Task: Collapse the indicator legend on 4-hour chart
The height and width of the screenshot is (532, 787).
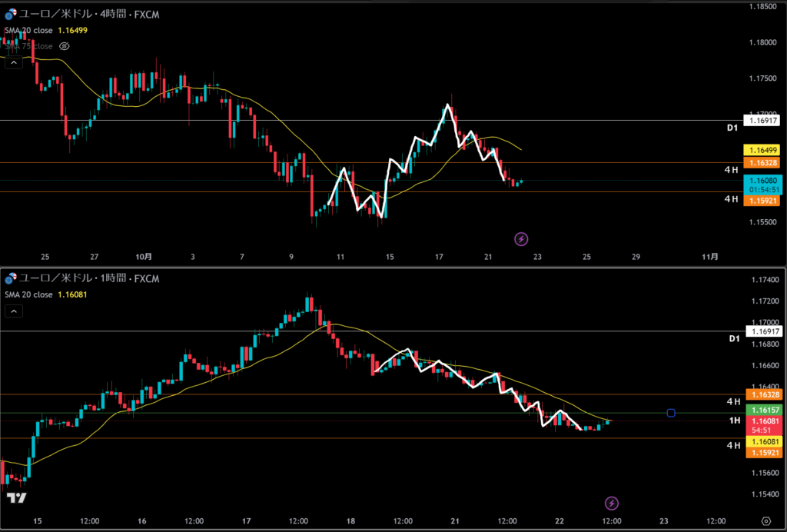Action: (x=13, y=63)
